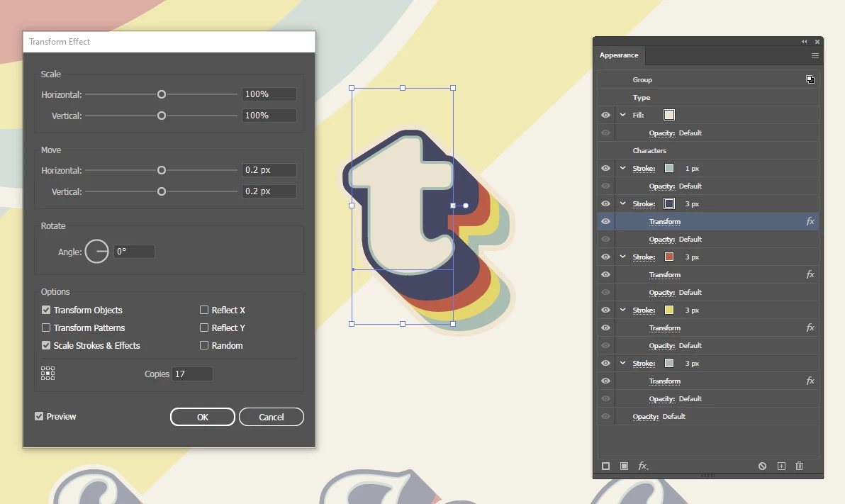Hide the Fill attribute via eye icon
The height and width of the screenshot is (504, 845).
pos(605,115)
